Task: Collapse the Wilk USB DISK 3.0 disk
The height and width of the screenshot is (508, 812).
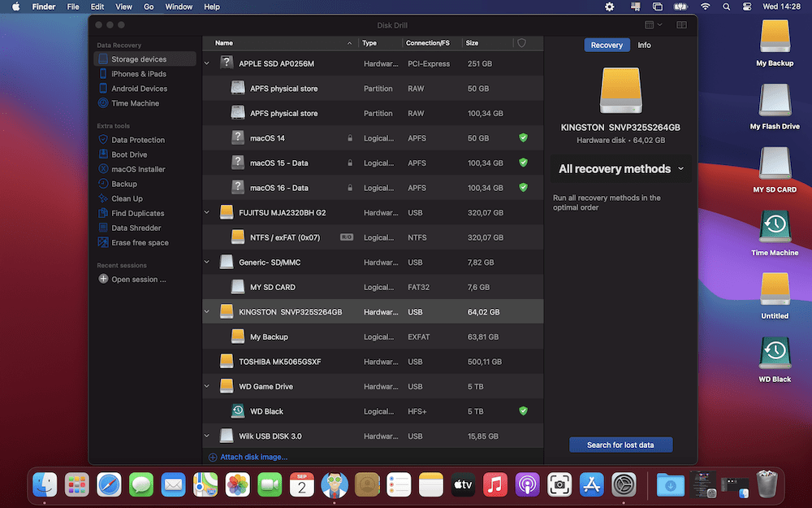Action: [x=207, y=436]
